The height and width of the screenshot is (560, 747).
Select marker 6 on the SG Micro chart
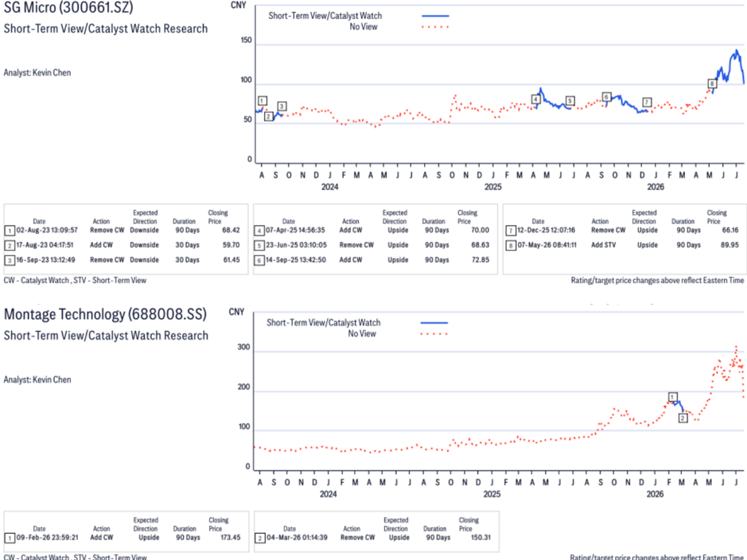[606, 97]
